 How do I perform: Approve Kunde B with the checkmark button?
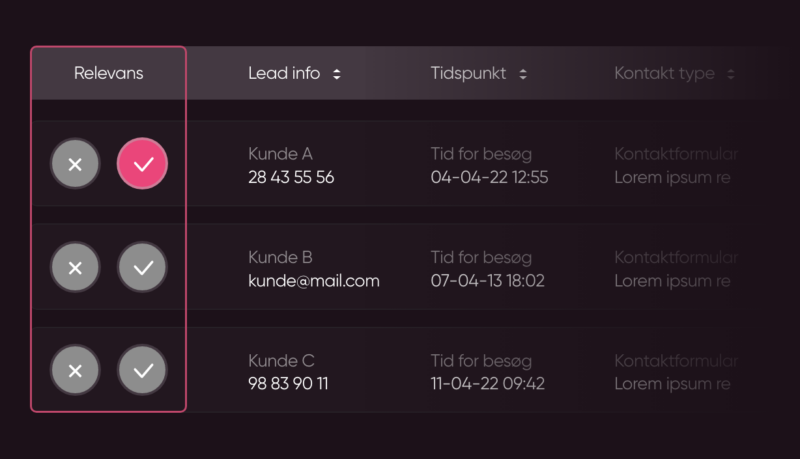142,267
